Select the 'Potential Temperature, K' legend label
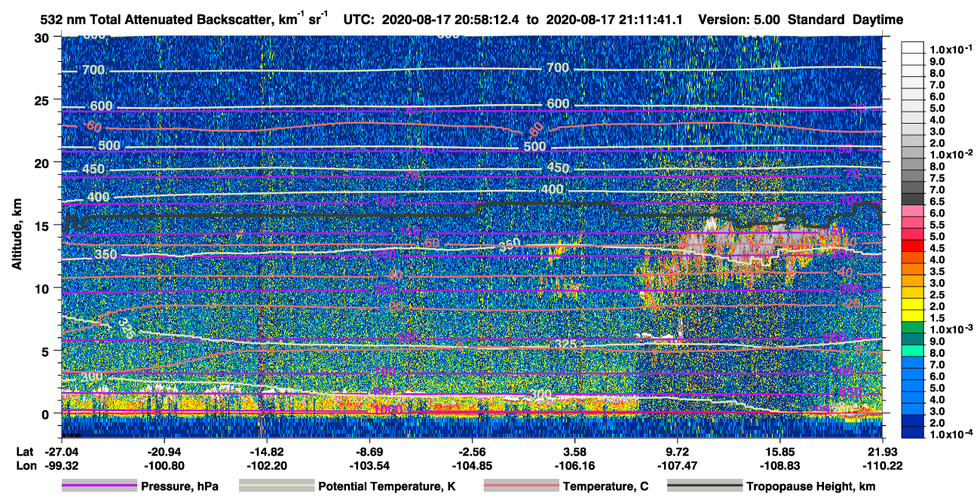 387,486
